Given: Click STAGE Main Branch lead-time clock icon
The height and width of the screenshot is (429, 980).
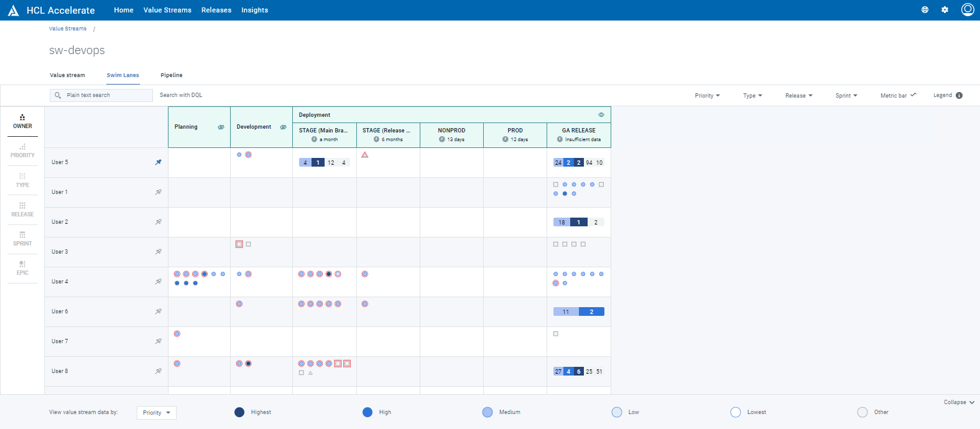Looking at the screenshot, I should click(x=314, y=139).
